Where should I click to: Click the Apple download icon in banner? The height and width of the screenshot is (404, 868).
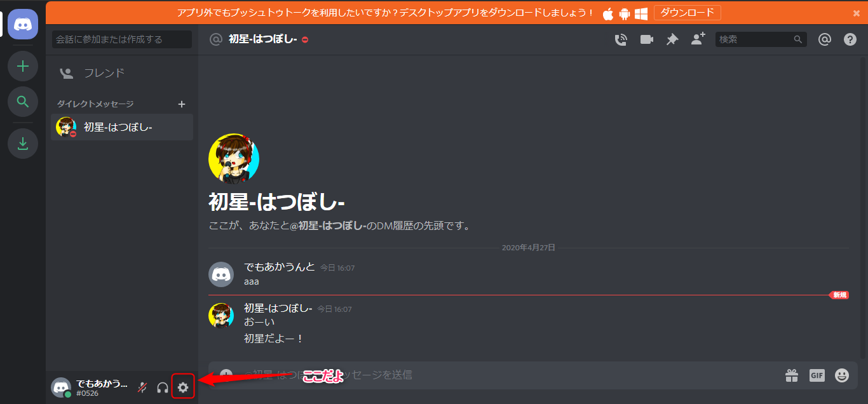click(x=608, y=13)
